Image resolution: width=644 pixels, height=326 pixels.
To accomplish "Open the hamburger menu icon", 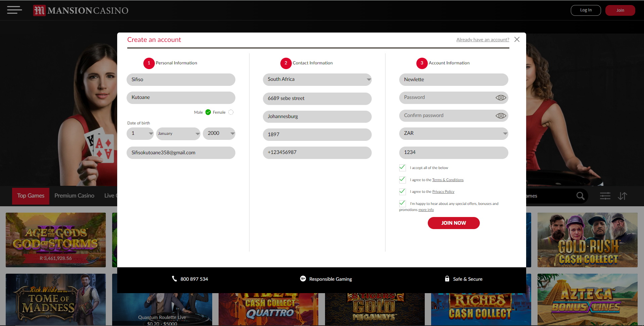I will [14, 10].
